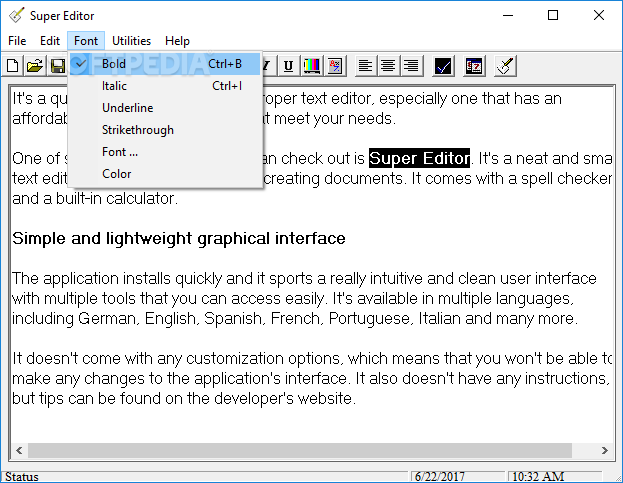Viewport: 623px width, 483px height.
Task: Open the File menu
Action: 17,41
